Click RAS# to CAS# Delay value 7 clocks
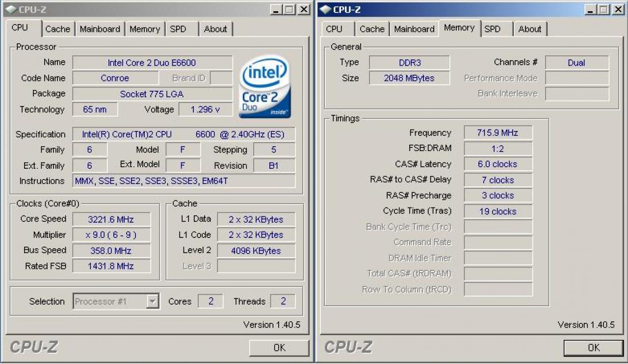The height and width of the screenshot is (364, 628). point(498,180)
